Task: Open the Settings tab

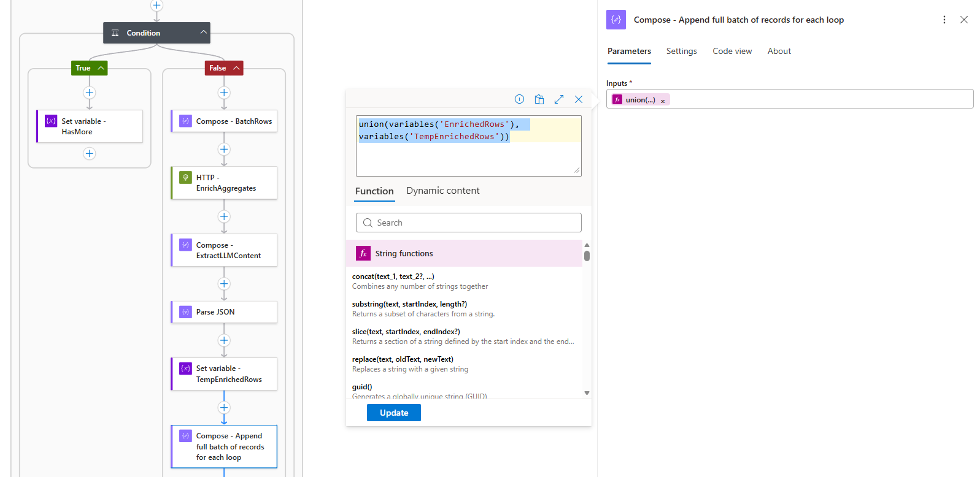Action: pyautogui.click(x=681, y=51)
